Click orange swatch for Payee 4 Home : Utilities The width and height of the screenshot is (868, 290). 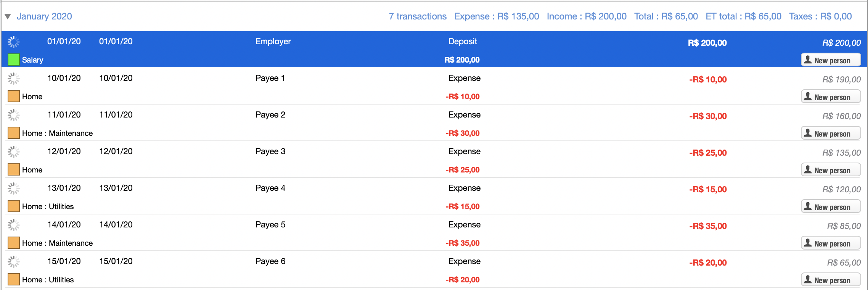(14, 206)
